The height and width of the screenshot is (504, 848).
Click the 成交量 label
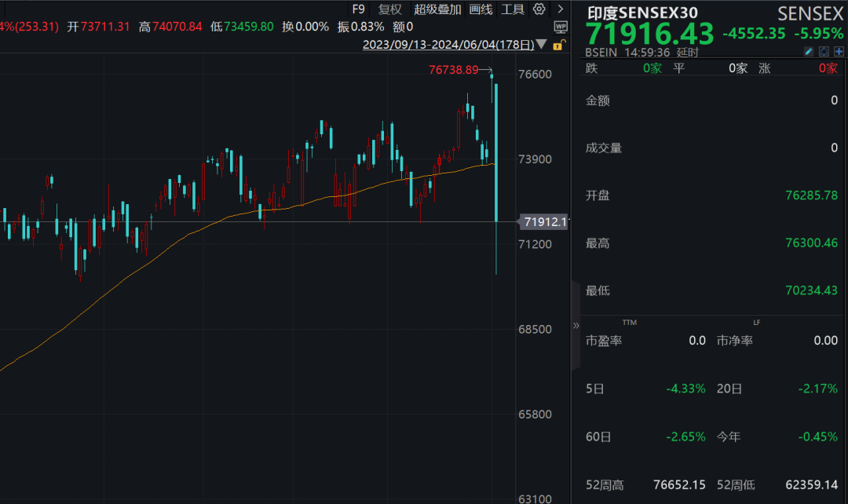tap(604, 148)
